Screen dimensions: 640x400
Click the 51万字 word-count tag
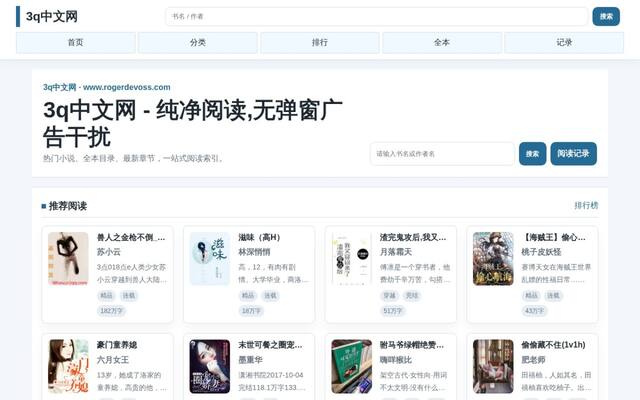393,311
